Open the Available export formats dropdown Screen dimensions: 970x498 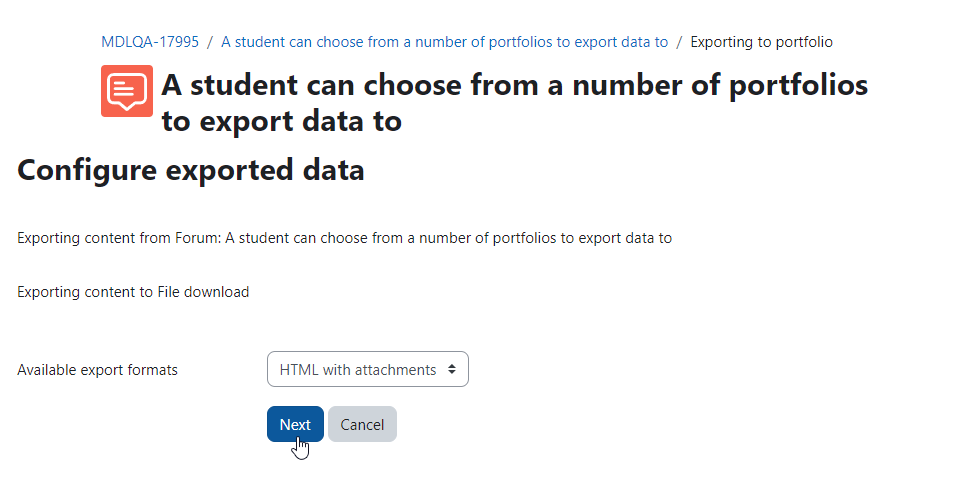367,369
